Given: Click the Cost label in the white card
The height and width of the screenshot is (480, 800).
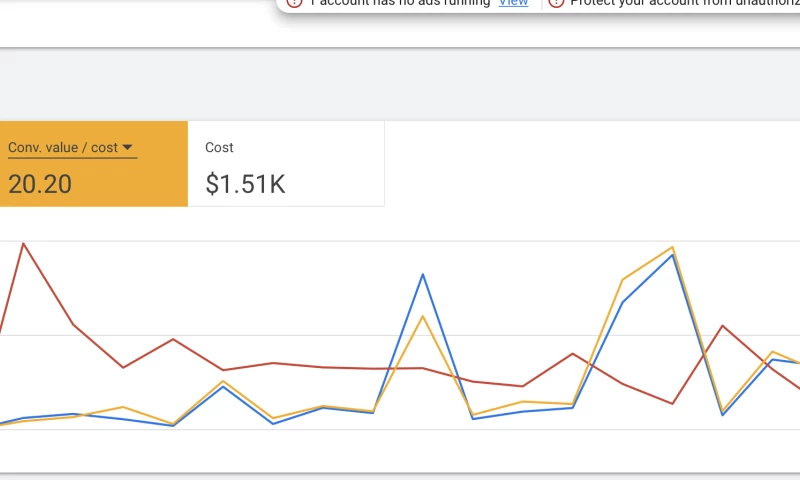Looking at the screenshot, I should point(219,148).
